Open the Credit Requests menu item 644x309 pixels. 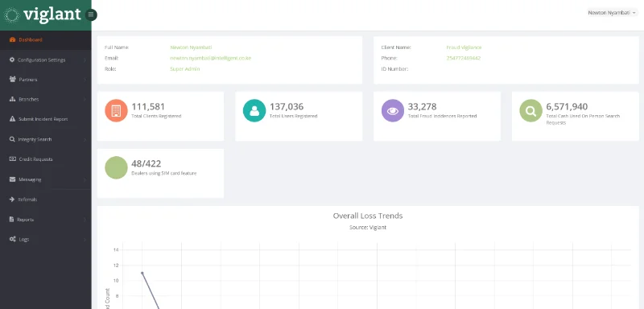[46, 159]
